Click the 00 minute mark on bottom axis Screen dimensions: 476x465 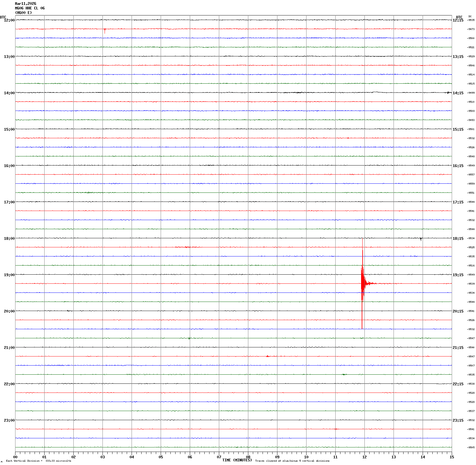[15, 457]
